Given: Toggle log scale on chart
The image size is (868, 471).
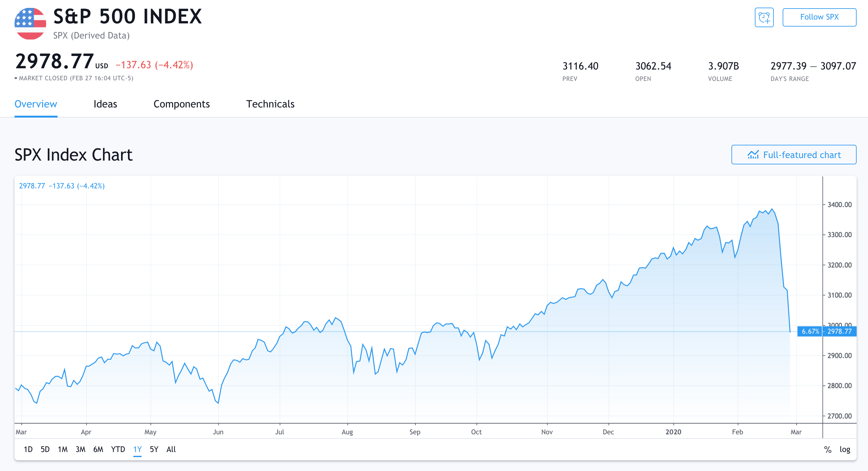Looking at the screenshot, I should click(845, 449).
